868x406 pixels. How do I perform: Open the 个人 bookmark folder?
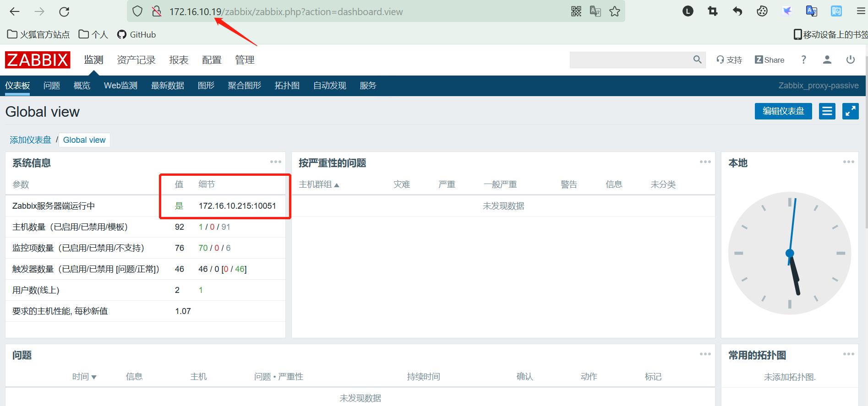click(93, 34)
